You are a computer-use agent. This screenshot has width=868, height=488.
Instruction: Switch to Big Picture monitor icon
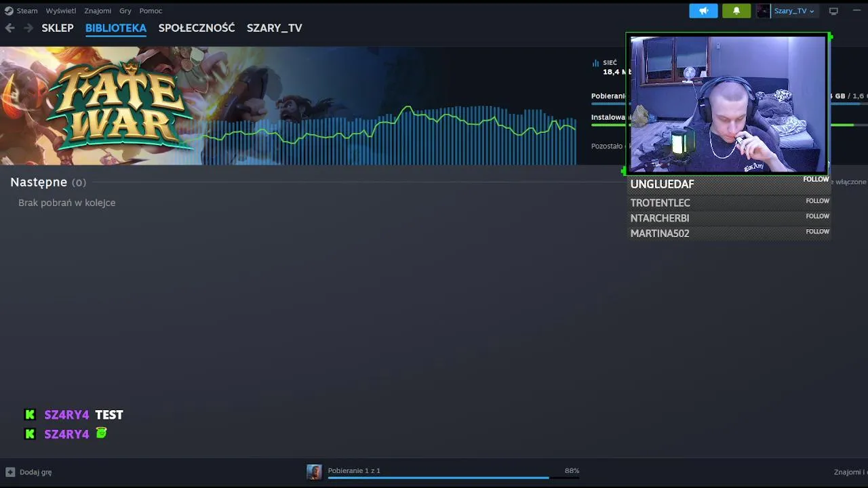point(833,11)
